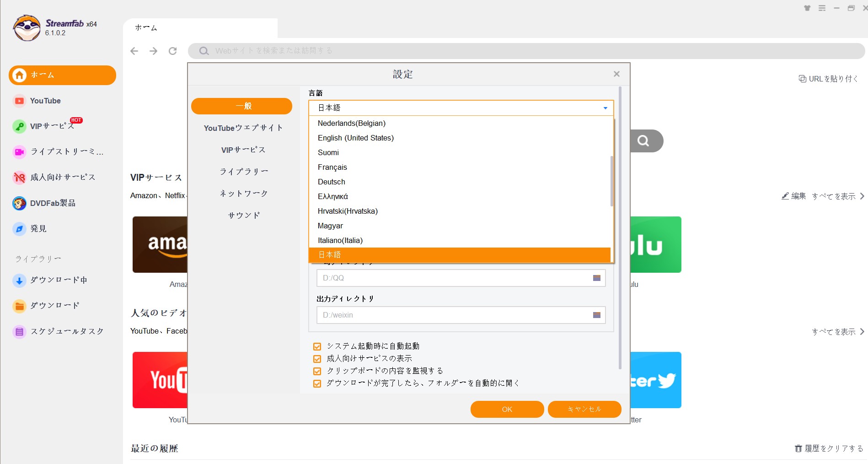Click the D:/QQ directory field
Image resolution: width=868 pixels, height=464 pixels.
(x=461, y=278)
